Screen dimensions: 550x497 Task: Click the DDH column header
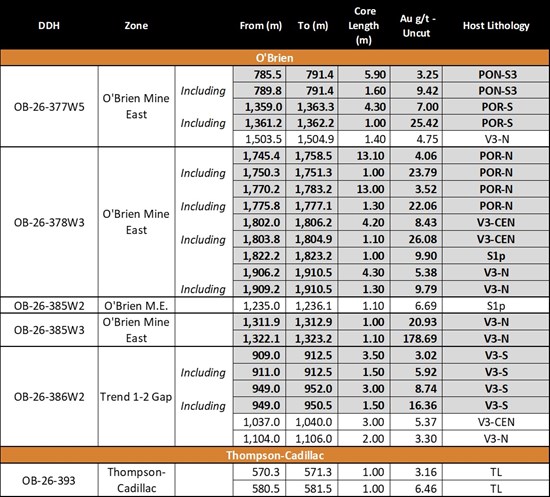[49, 26]
